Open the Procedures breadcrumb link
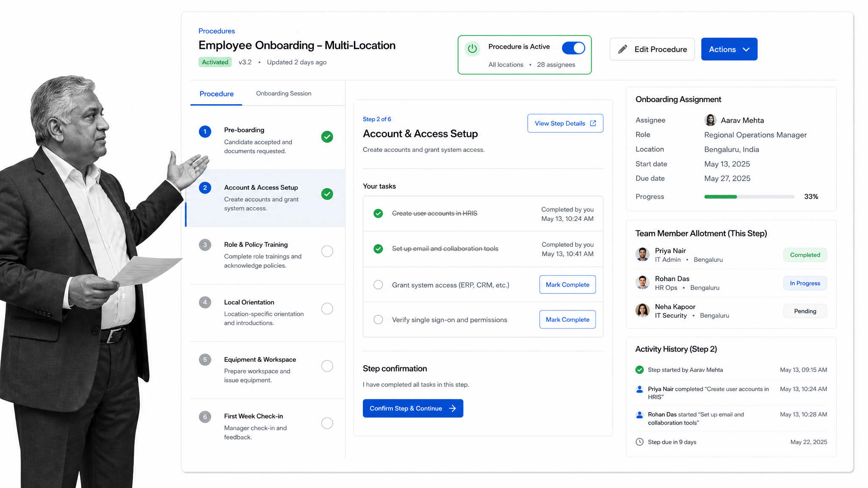 pyautogui.click(x=217, y=31)
